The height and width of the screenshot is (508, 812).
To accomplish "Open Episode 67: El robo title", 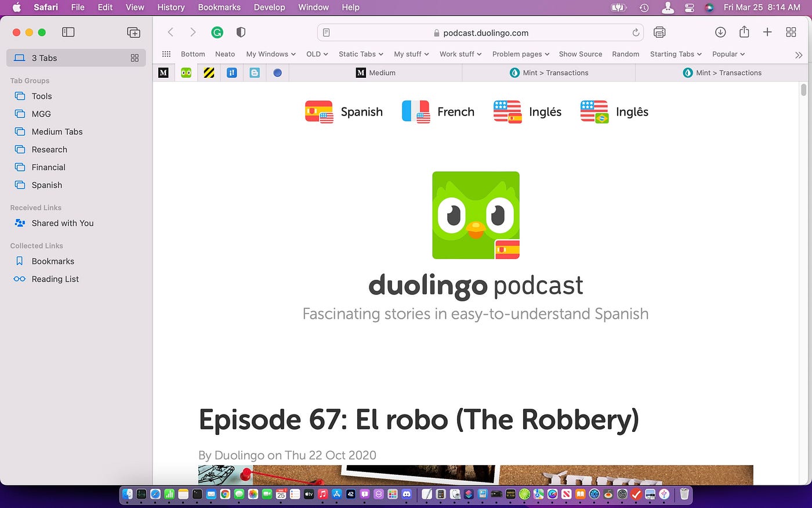I will 419,420.
